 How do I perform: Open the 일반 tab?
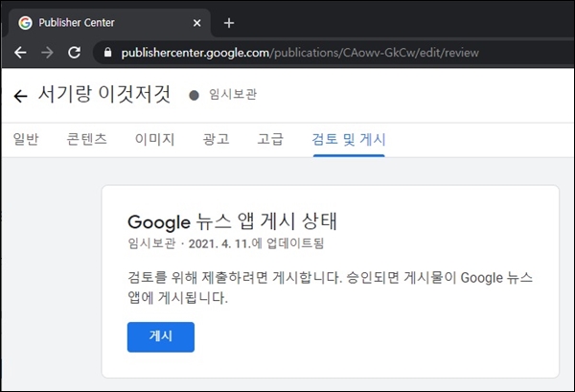[x=26, y=139]
